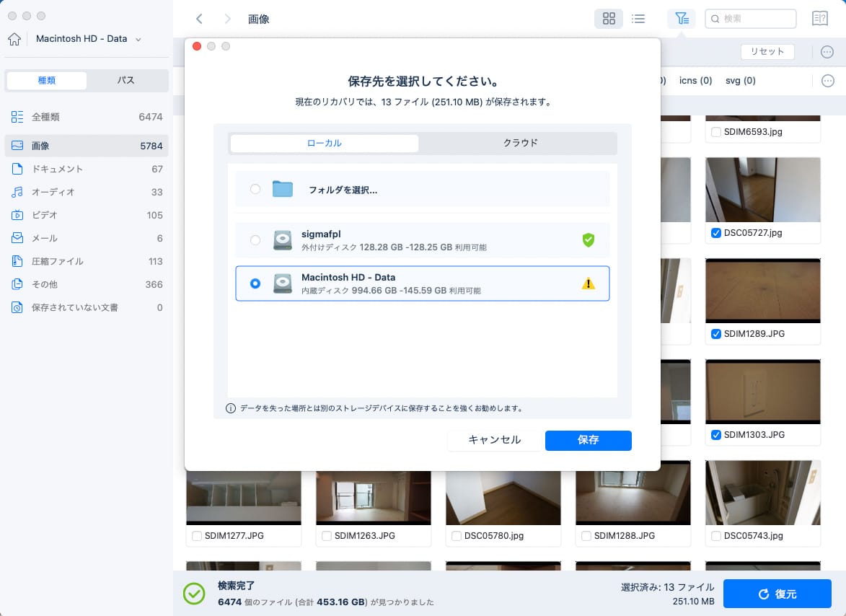The image size is (846, 616).
Task: Switch to grid view layout
Action: pos(609,18)
